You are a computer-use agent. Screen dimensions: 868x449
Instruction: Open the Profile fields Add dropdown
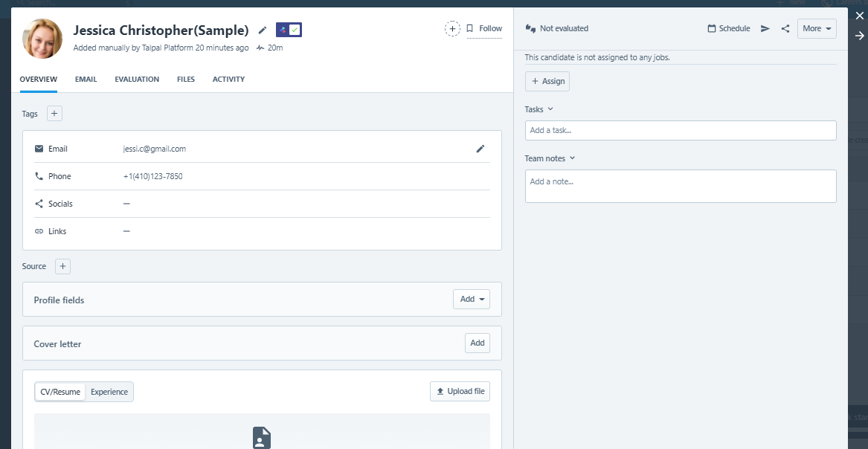pyautogui.click(x=472, y=299)
